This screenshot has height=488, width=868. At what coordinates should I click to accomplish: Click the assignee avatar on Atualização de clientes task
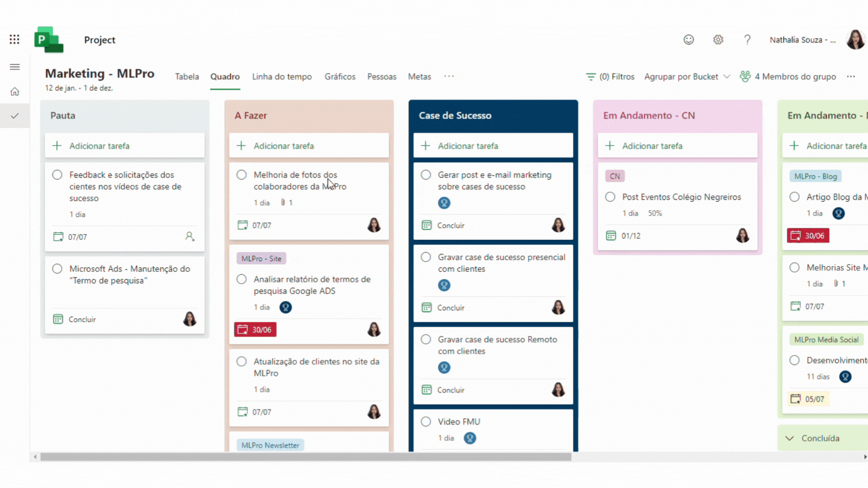click(x=374, y=412)
